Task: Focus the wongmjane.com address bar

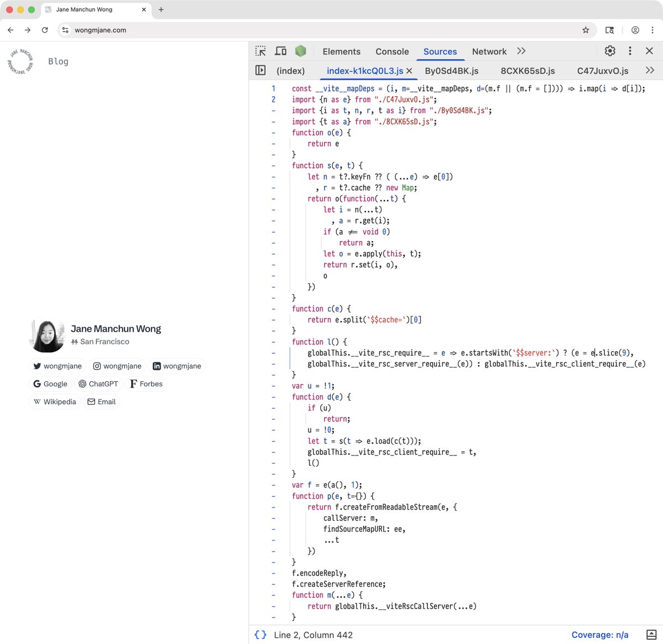Action: point(326,30)
